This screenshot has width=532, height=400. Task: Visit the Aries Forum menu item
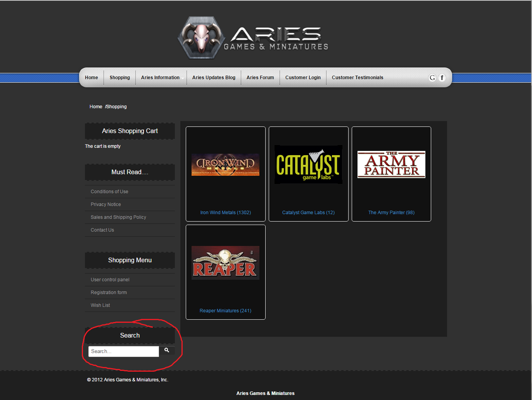tap(260, 78)
